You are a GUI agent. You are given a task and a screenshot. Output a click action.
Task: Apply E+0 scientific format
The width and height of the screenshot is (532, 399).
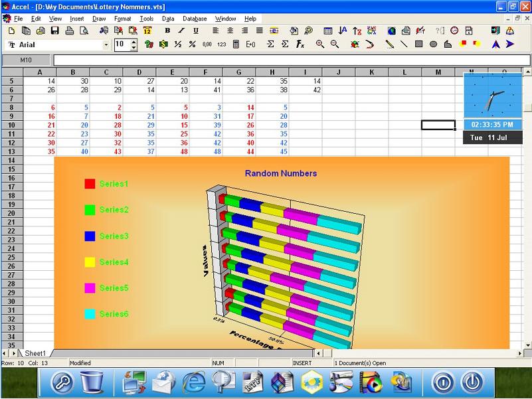(251, 44)
